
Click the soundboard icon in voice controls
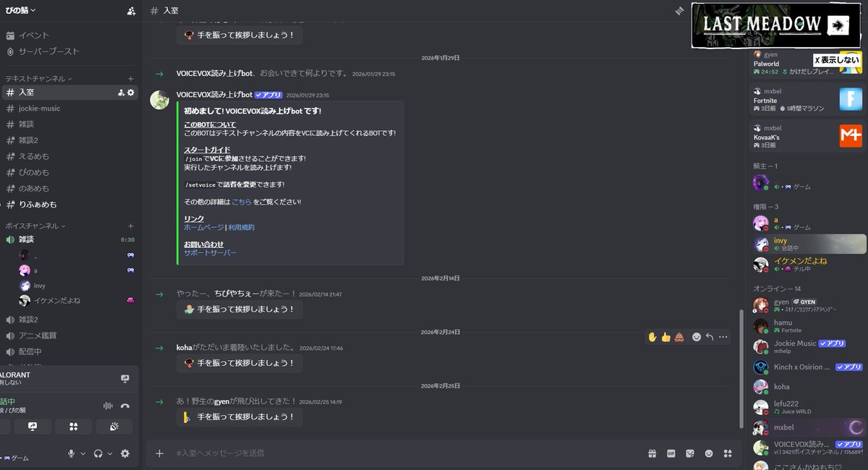click(114, 426)
